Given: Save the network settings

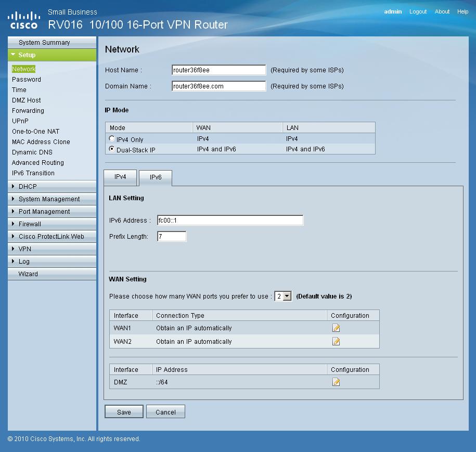Looking at the screenshot, I should (x=124, y=411).
